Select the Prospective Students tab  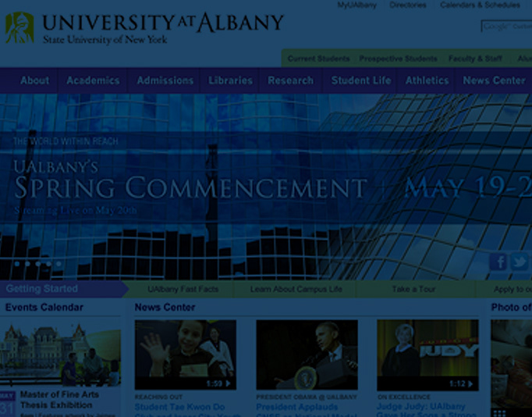click(398, 59)
